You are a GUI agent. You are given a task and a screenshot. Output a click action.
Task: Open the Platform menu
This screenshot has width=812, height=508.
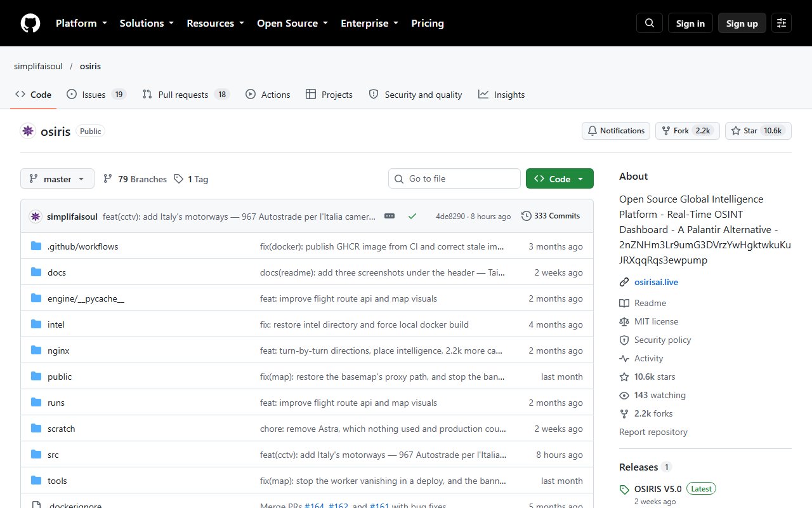(x=81, y=23)
